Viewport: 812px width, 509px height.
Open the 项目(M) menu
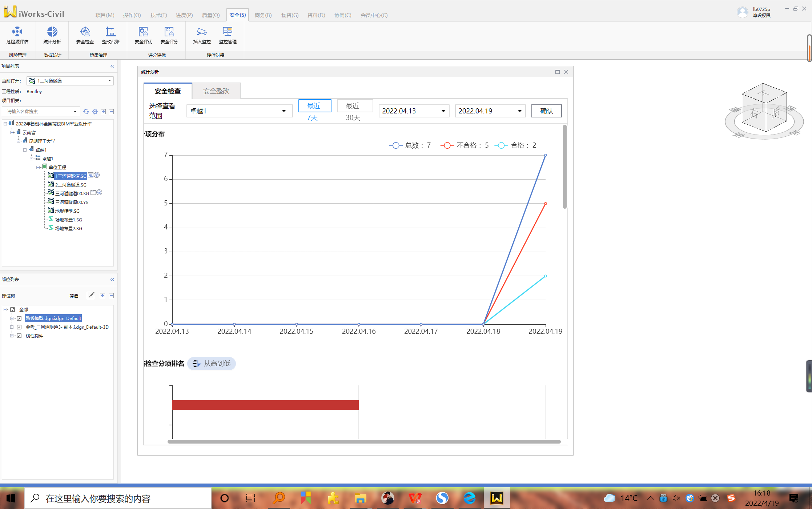[x=105, y=15]
